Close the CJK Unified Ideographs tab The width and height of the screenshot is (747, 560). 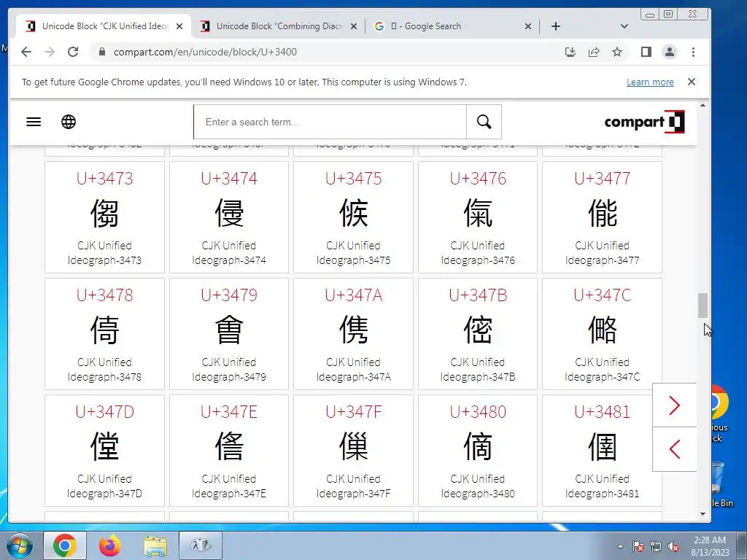(x=179, y=27)
